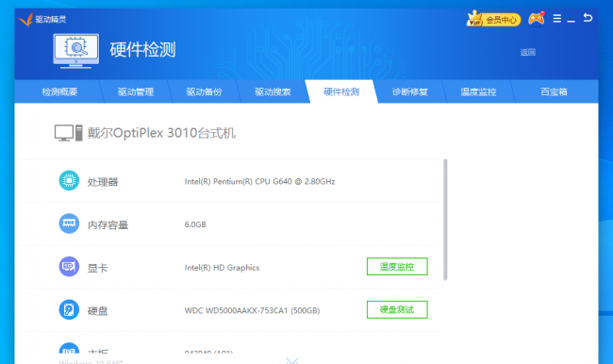Click the 显卡 graphics card icon
Image resolution: width=613 pixels, height=364 pixels.
[69, 267]
